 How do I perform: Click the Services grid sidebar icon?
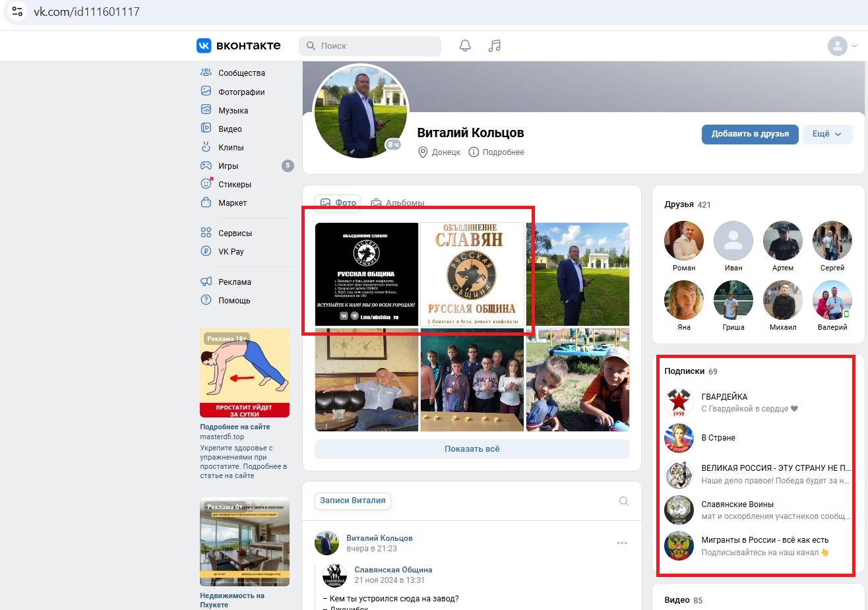pos(206,233)
